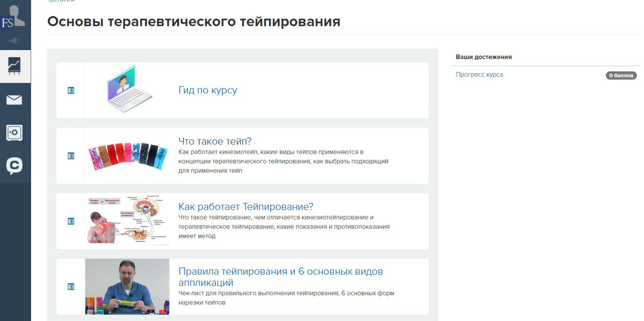This screenshot has height=321, width=644.
Task: Click description text starting Что такое тейпирование
Action: click(284, 227)
